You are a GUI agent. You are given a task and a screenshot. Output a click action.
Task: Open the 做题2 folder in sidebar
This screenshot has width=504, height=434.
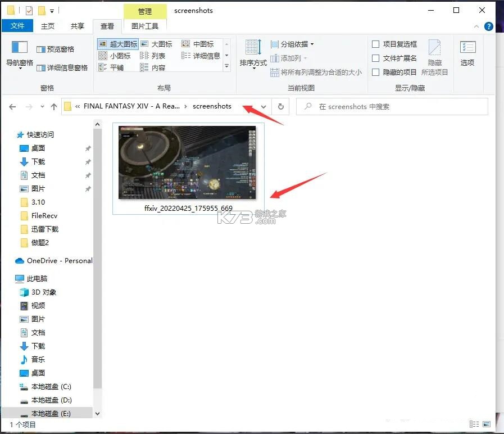click(x=34, y=243)
